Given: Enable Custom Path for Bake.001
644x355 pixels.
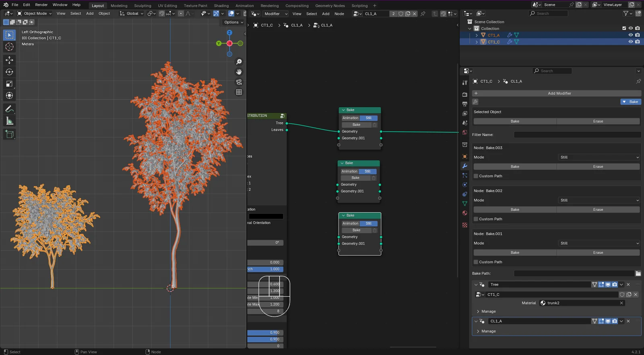Looking at the screenshot, I should [x=476, y=262].
